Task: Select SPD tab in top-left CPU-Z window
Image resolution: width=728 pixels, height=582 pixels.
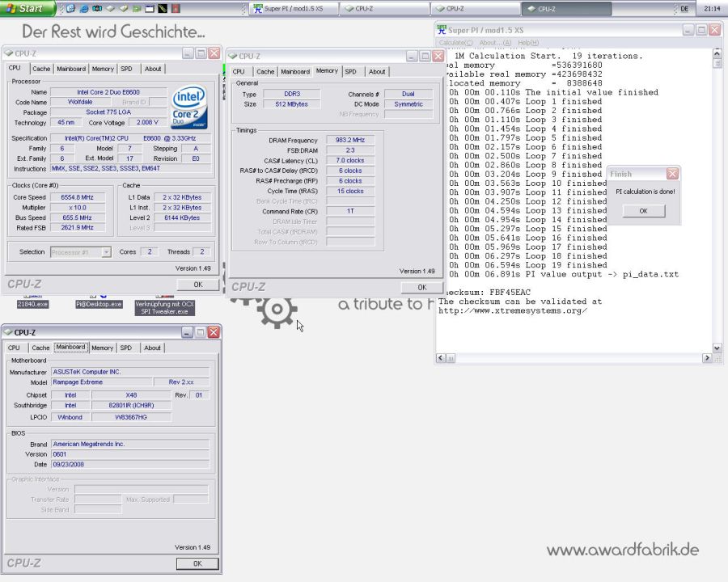Action: [126, 69]
